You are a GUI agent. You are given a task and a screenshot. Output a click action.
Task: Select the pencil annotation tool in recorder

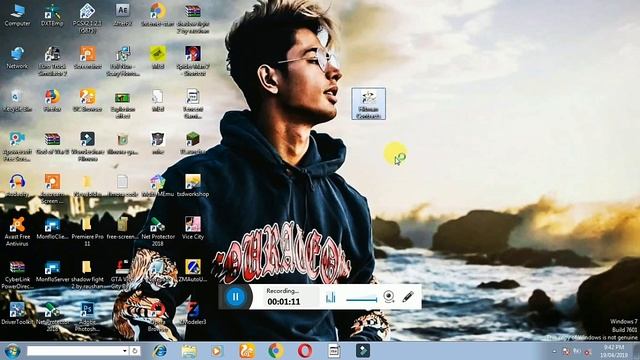408,297
